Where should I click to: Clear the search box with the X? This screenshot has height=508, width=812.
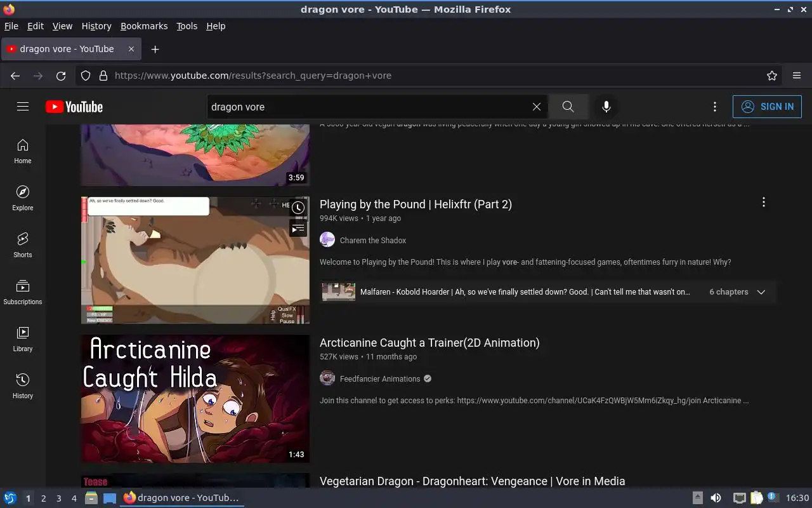tap(537, 107)
